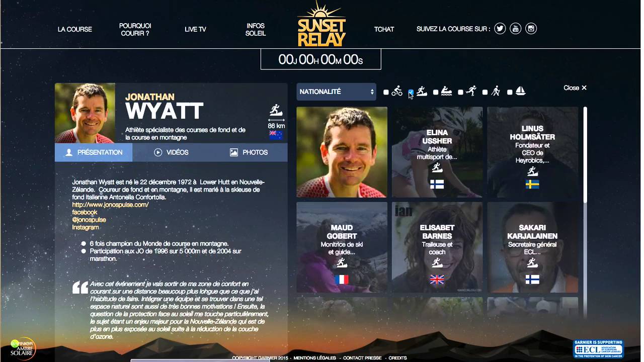This screenshot has width=644, height=362.
Task: Open Sakari Karjalainen's runner card
Action: pos(532,247)
